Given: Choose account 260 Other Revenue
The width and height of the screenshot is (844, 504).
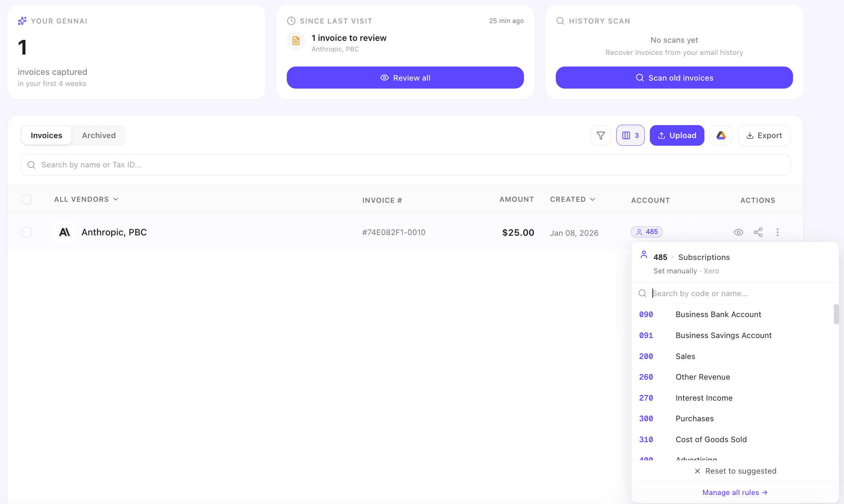Looking at the screenshot, I should (733, 377).
